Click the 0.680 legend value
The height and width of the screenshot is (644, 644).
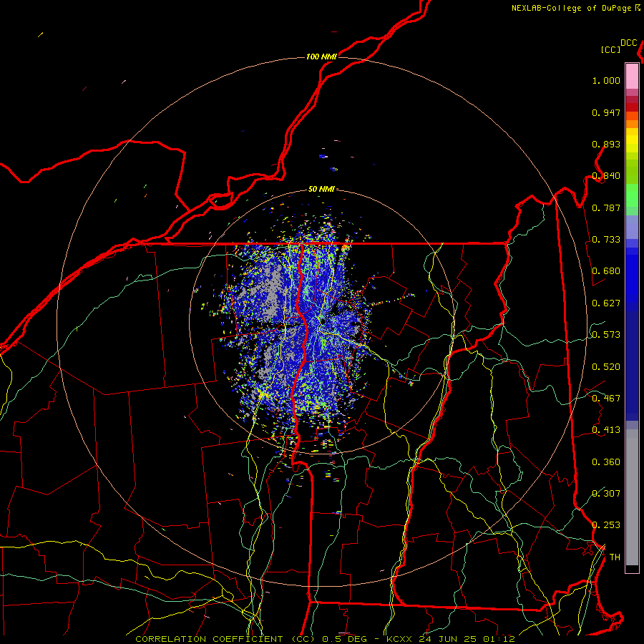click(x=606, y=271)
